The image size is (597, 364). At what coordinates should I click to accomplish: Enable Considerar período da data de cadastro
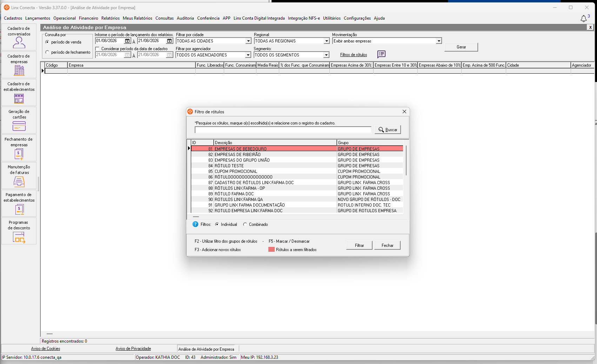(98, 49)
